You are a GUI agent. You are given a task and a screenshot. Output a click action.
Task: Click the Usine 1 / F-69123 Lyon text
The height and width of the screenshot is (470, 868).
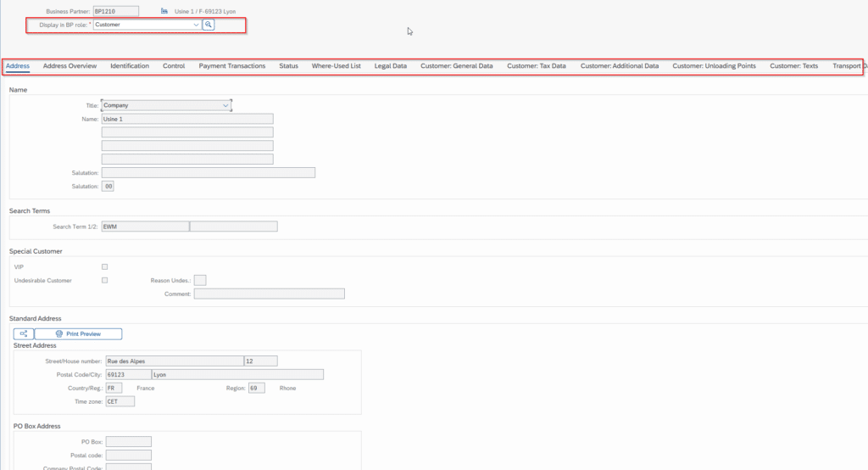click(205, 11)
